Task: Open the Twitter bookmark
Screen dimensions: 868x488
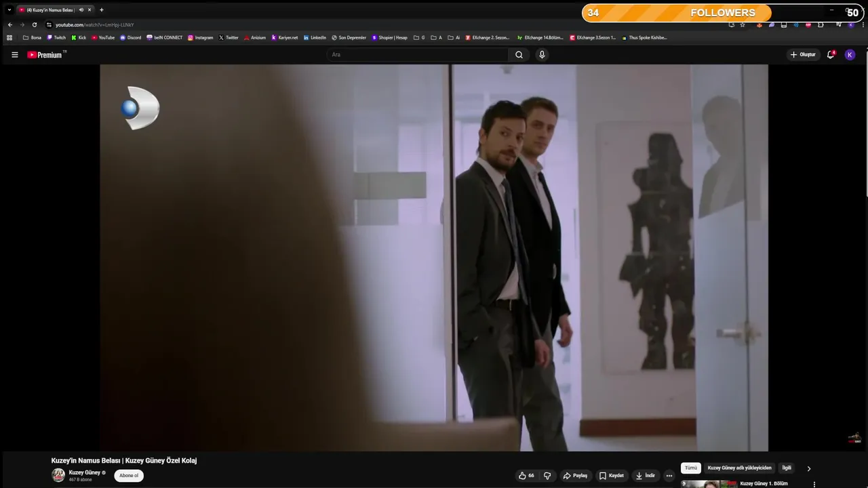Action: [229, 38]
